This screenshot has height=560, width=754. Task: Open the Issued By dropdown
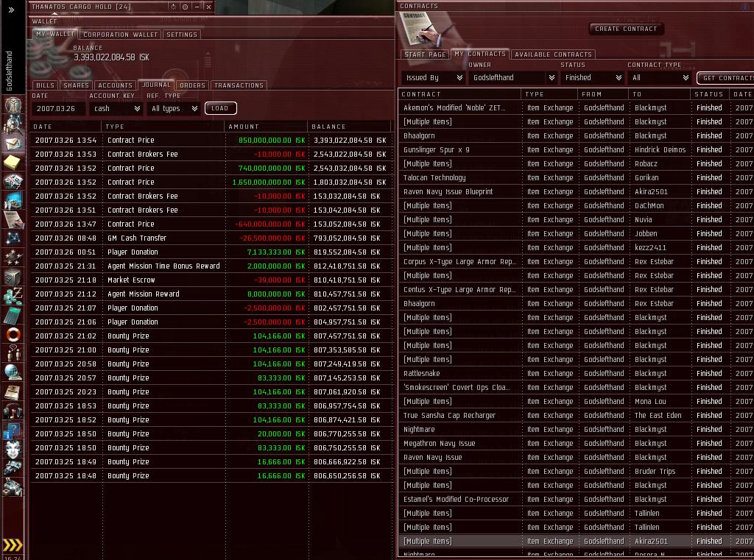pos(433,77)
